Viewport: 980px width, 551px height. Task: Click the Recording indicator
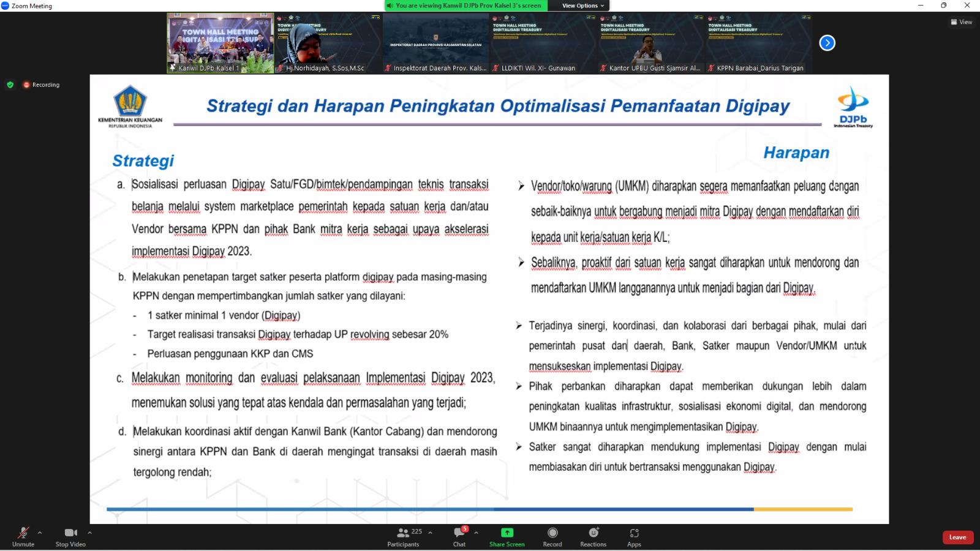(x=42, y=85)
